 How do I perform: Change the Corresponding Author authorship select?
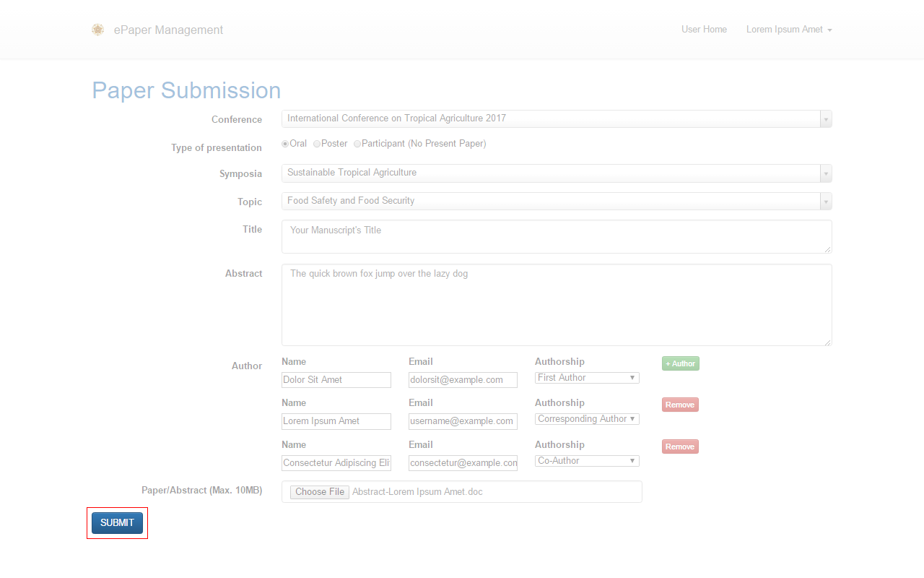pos(587,419)
